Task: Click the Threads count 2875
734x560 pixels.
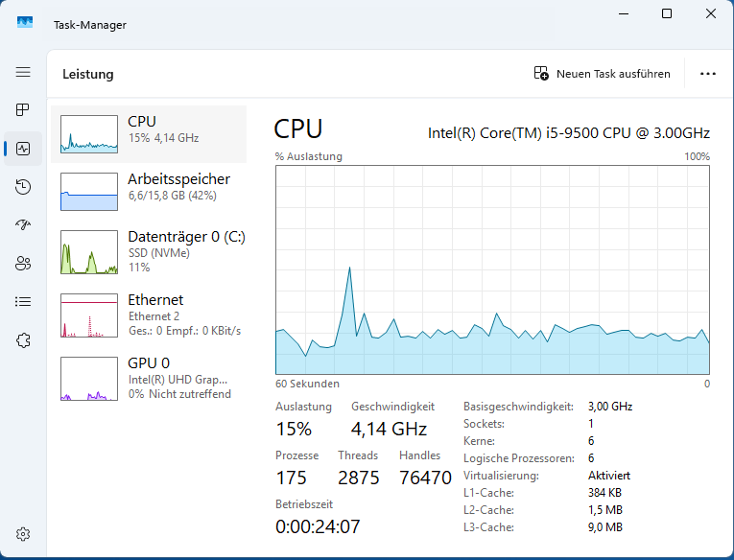Action: (x=359, y=478)
